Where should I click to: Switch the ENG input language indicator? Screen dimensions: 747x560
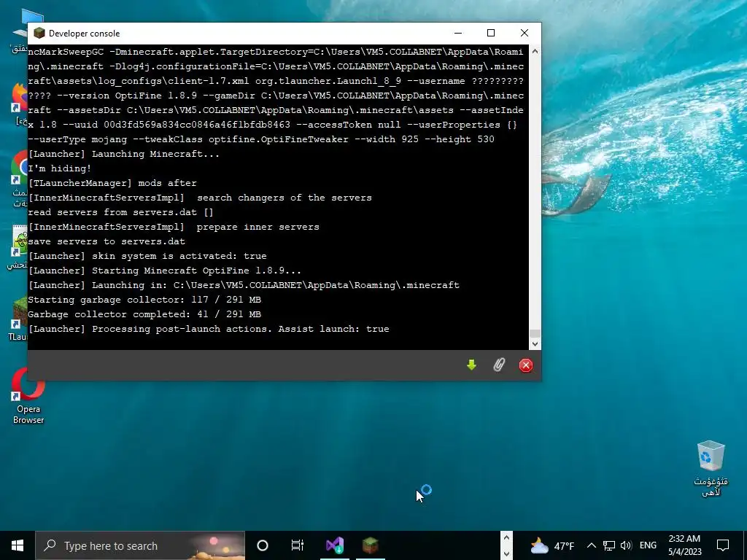[648, 545]
